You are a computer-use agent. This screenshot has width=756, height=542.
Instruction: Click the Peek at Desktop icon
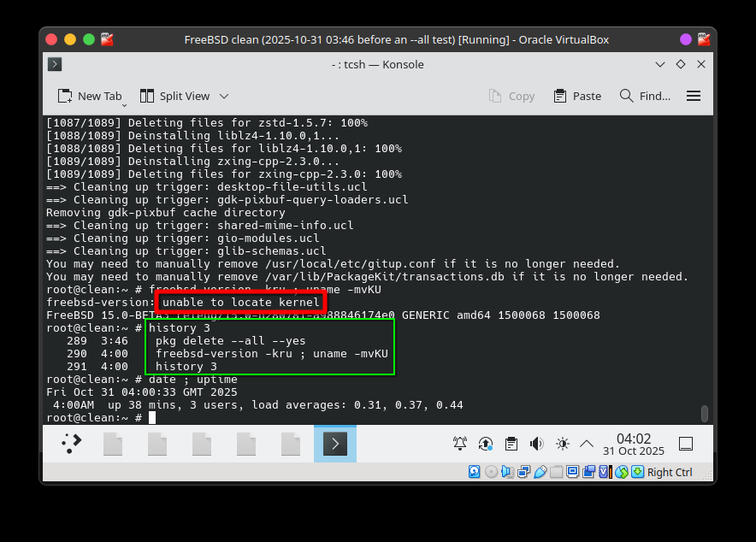point(685,444)
